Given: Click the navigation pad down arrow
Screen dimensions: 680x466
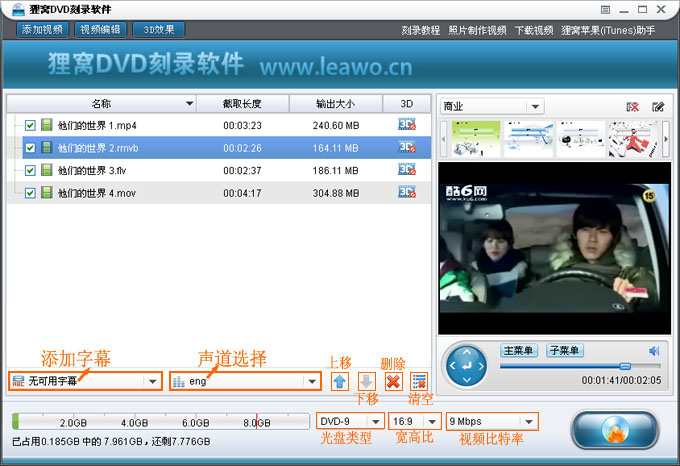Looking at the screenshot, I should 467,380.
